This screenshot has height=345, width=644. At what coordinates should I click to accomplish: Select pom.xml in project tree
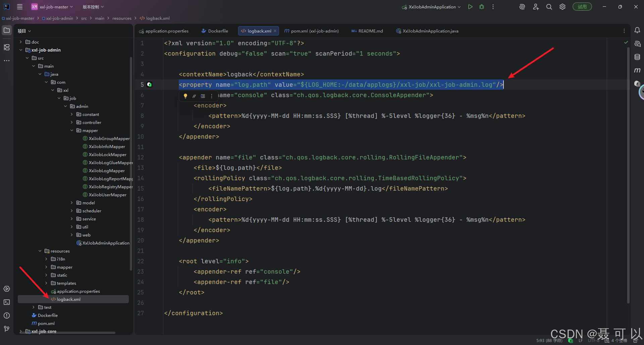coord(43,323)
